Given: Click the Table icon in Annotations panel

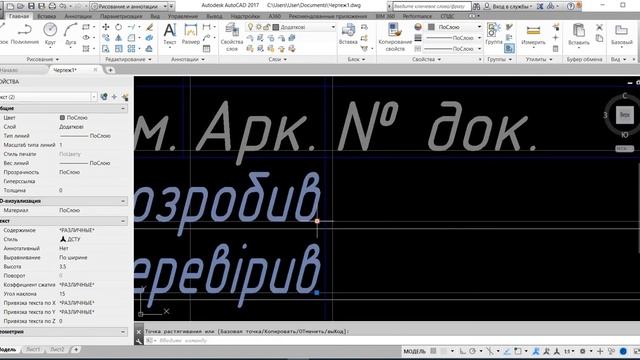Looking at the screenshot, I should coord(207,49).
